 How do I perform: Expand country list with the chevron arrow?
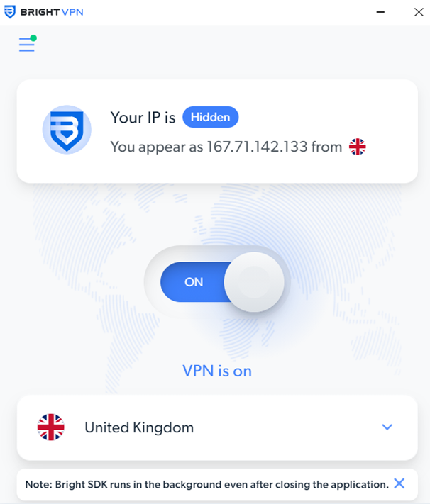[387, 427]
